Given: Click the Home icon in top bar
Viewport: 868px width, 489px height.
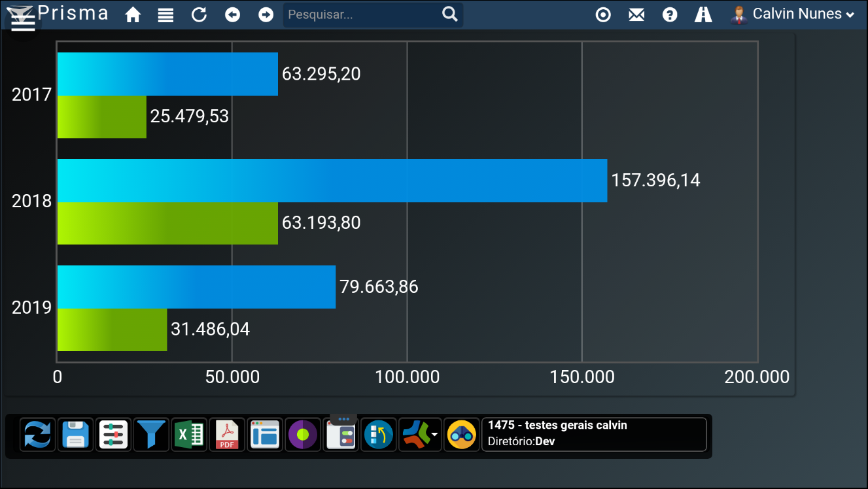Looking at the screenshot, I should (133, 15).
